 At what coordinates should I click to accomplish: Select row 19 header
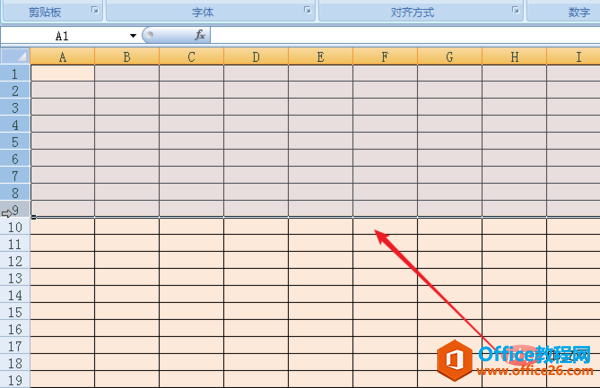tap(15, 380)
